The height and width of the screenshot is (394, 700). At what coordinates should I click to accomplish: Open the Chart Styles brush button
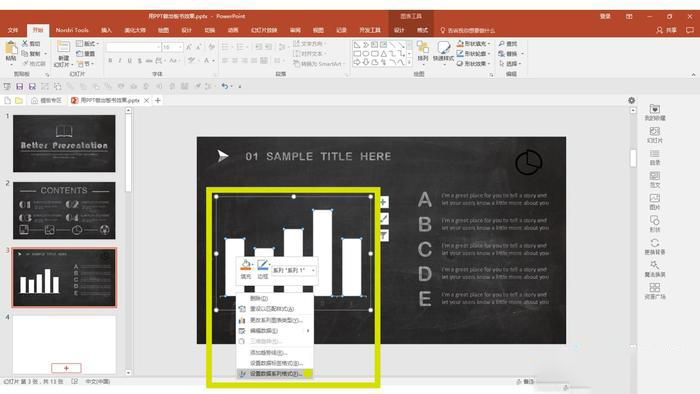coord(383,219)
